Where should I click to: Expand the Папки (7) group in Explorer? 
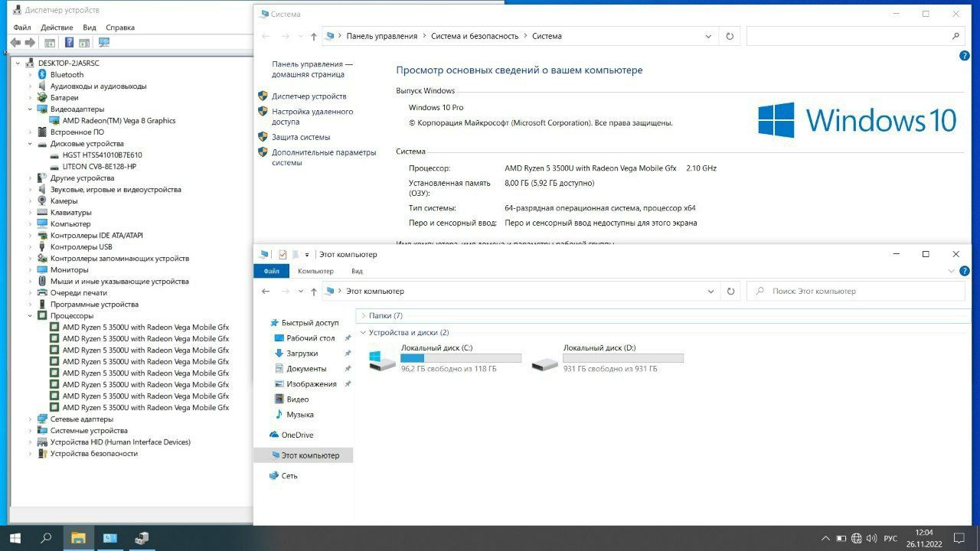click(363, 315)
